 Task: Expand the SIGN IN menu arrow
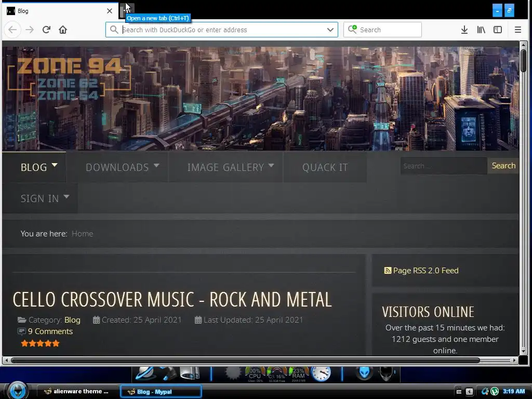click(x=66, y=196)
